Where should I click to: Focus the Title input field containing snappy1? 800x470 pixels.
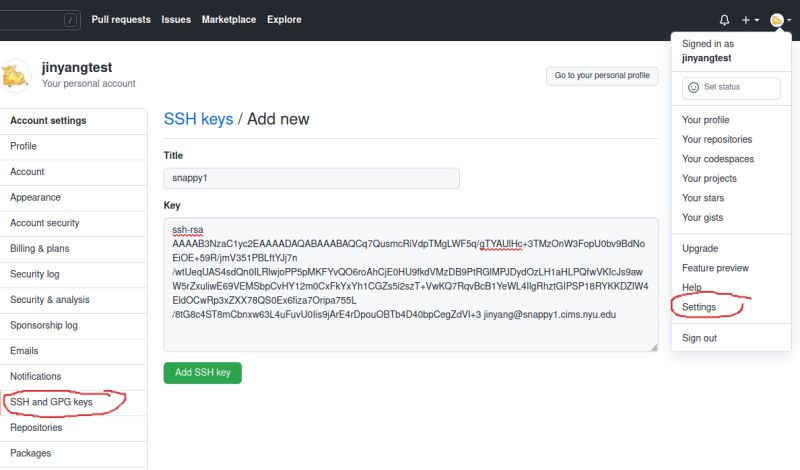coord(311,178)
